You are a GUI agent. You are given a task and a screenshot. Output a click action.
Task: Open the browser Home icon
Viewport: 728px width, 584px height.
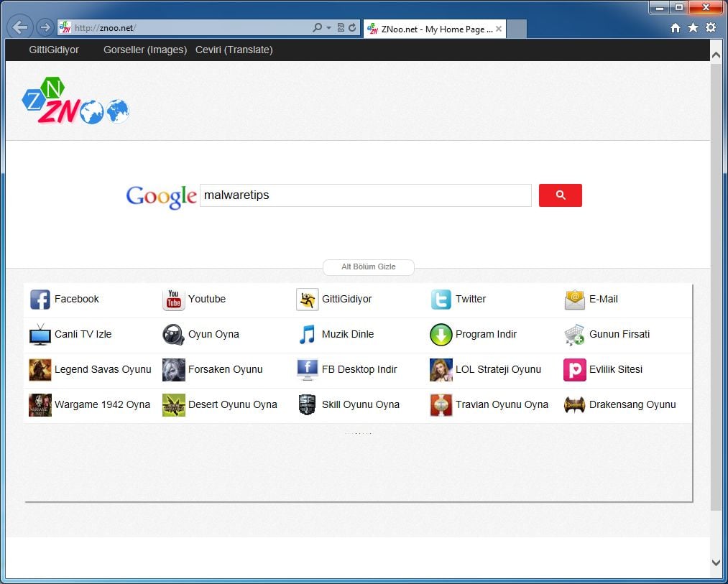point(676,28)
